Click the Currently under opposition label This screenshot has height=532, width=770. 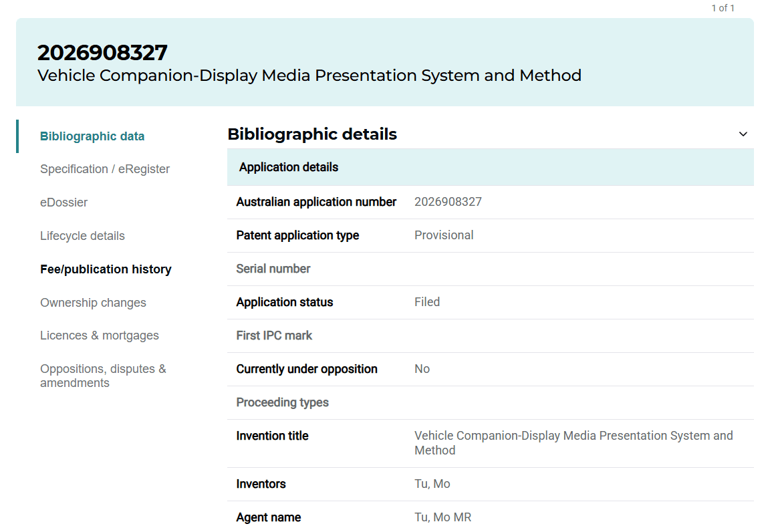(x=306, y=369)
